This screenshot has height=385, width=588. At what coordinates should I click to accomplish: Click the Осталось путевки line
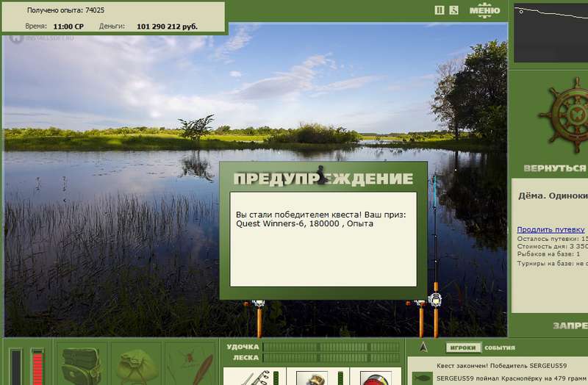(x=553, y=239)
